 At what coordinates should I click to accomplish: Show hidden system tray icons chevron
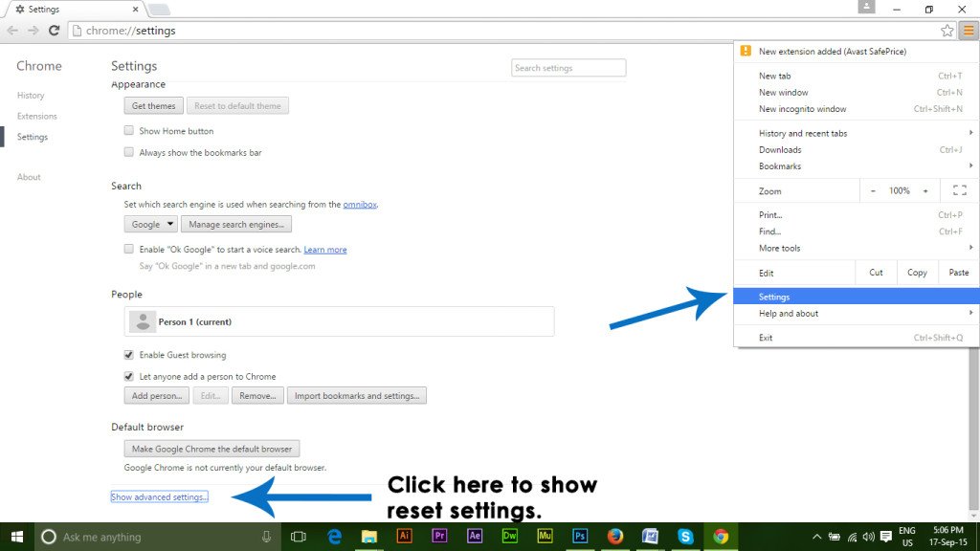816,537
